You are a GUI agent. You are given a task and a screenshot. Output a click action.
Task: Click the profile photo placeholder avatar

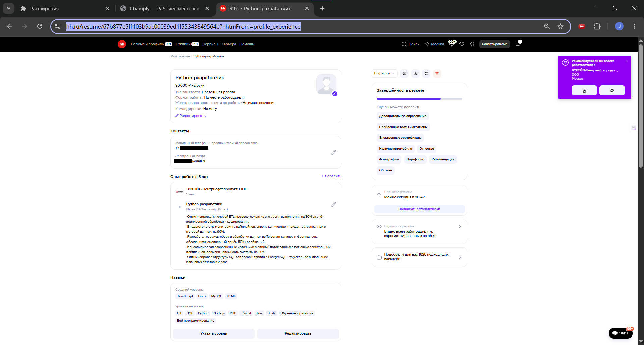pos(326,84)
